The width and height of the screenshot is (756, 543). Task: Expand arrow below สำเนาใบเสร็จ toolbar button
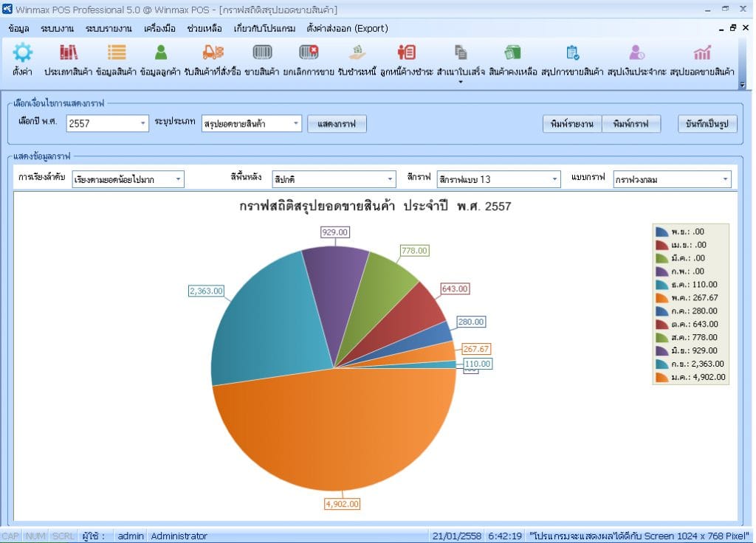click(461, 83)
